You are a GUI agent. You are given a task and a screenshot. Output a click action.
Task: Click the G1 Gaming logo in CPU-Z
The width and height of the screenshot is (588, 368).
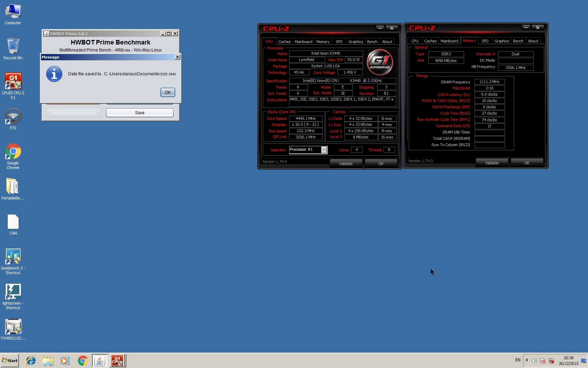click(380, 62)
